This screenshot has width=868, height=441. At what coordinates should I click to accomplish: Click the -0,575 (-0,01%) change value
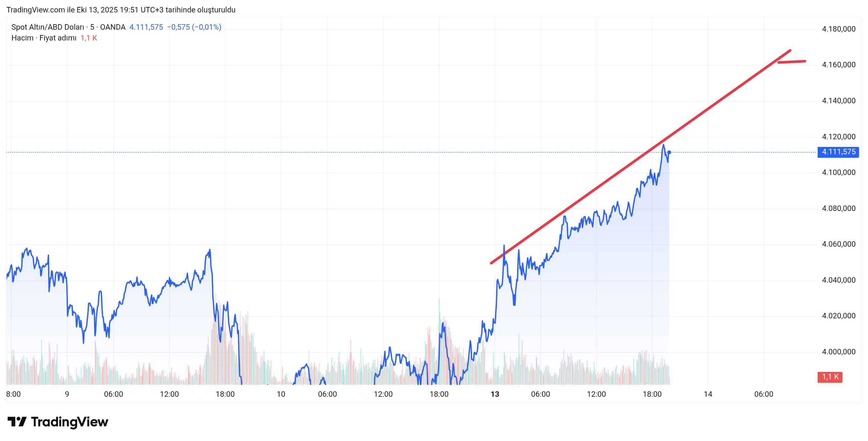point(194,27)
